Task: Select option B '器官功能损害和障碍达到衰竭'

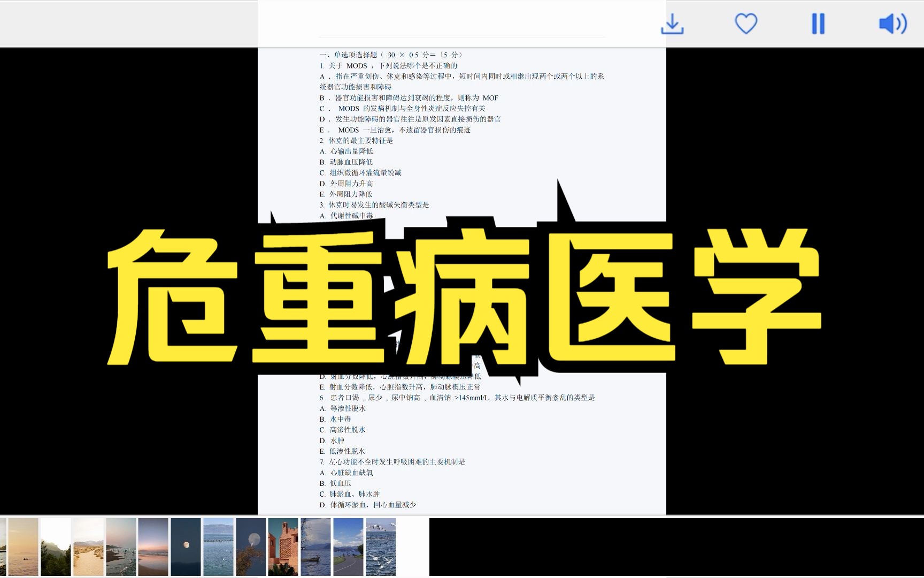Action: 409,98
